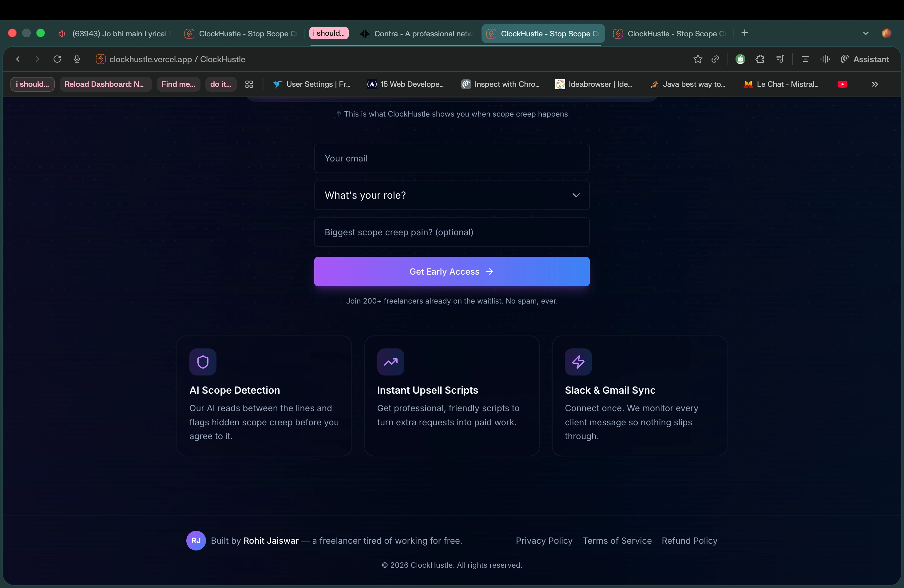Open the bookmarks grid apps icon
Image resolution: width=904 pixels, height=588 pixels.
coord(249,84)
